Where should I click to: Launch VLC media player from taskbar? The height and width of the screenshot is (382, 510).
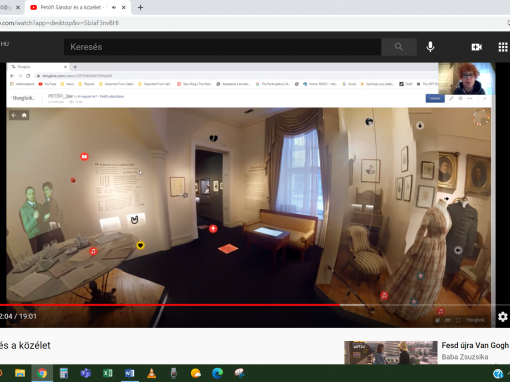[x=152, y=373]
